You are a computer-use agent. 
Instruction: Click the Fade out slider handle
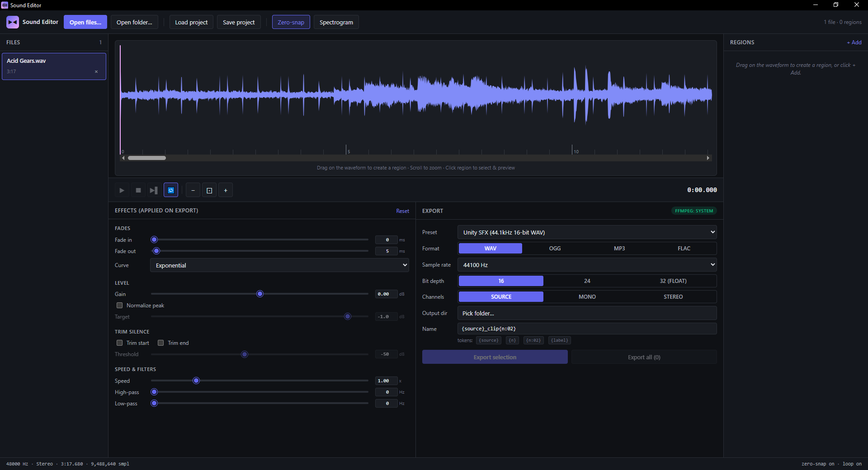(x=156, y=251)
